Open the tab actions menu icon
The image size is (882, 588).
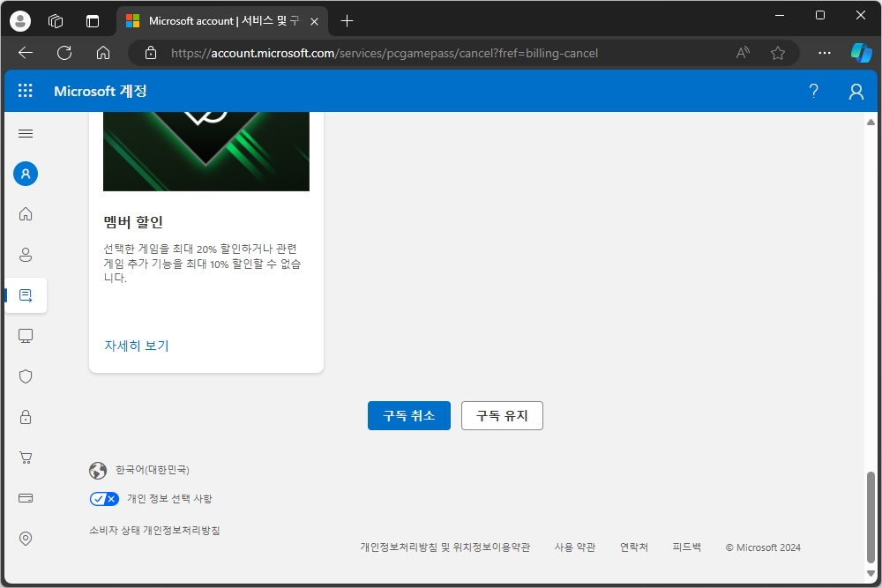click(93, 21)
